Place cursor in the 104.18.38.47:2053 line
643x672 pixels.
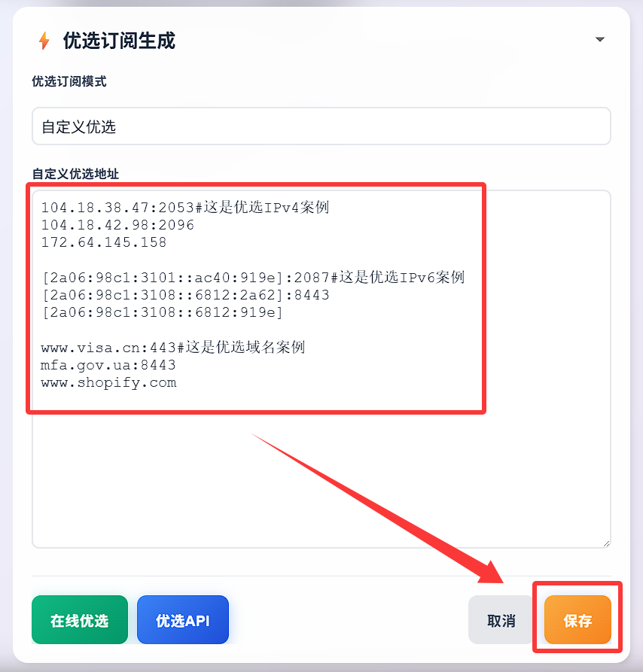pyautogui.click(x=184, y=208)
